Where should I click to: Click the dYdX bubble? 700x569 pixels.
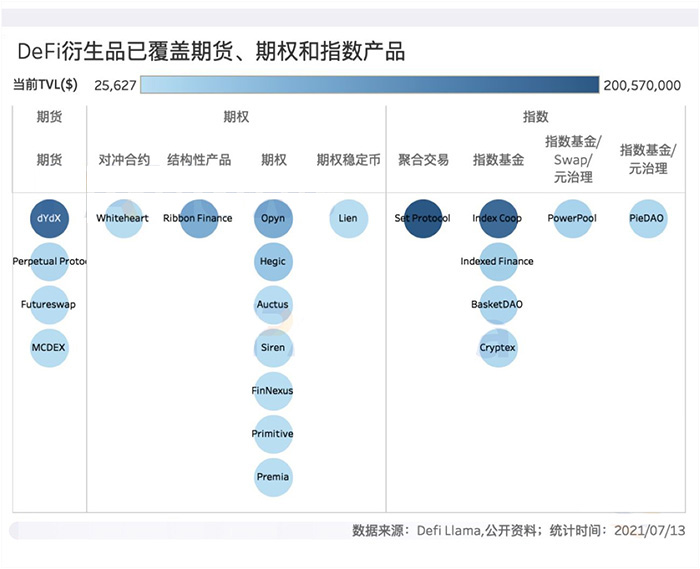pyautogui.click(x=50, y=218)
